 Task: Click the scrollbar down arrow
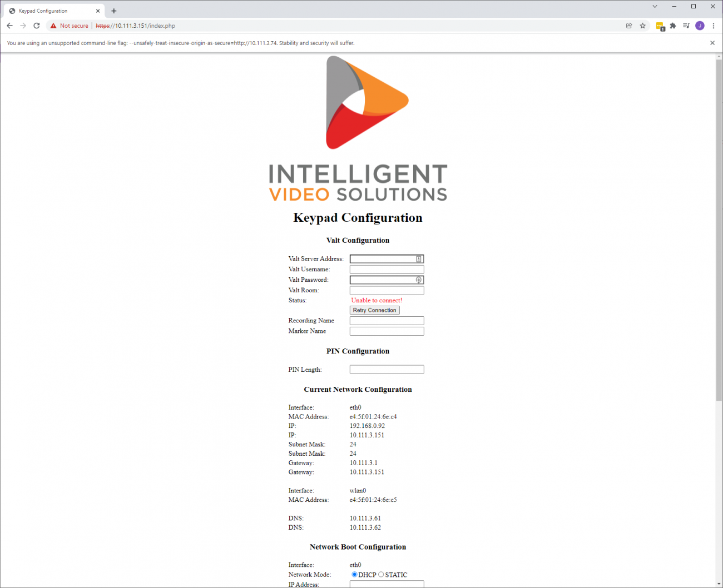[719, 584]
